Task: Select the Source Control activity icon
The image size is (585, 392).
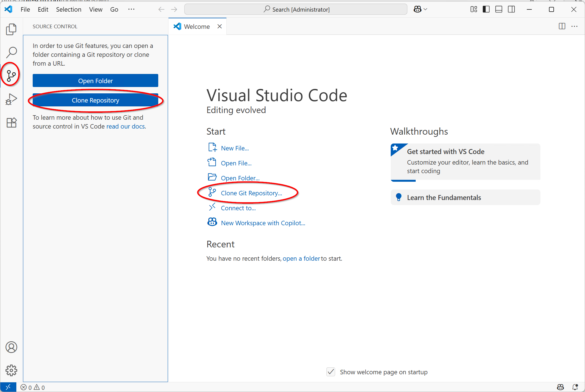Action: point(11,75)
